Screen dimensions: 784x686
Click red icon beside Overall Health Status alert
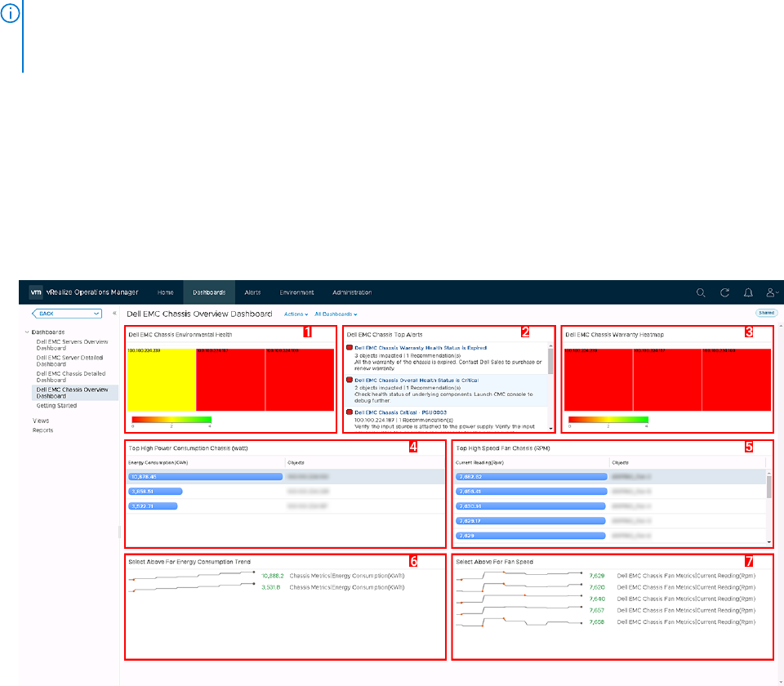350,380
